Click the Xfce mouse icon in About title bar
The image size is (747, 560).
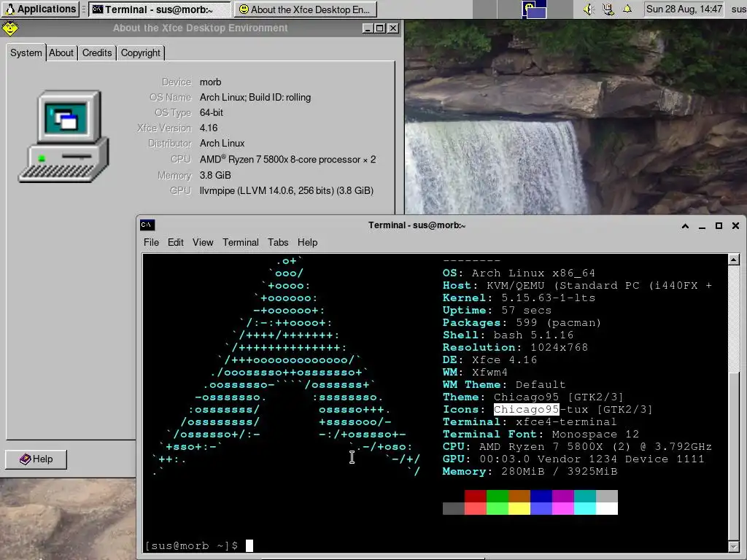pyautogui.click(x=10, y=28)
